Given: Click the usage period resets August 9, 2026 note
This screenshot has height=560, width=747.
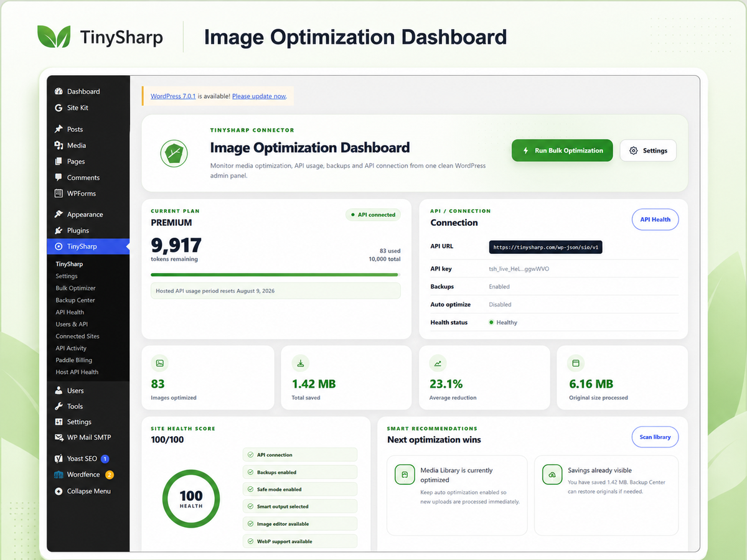Looking at the screenshot, I should pyautogui.click(x=276, y=291).
